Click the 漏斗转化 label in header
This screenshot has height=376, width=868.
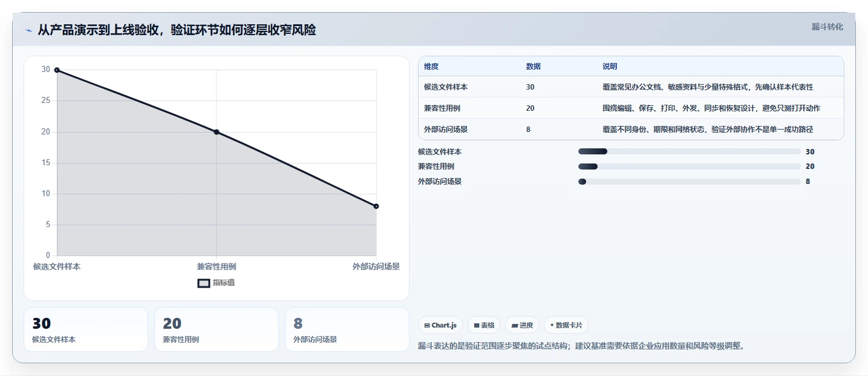tap(827, 27)
